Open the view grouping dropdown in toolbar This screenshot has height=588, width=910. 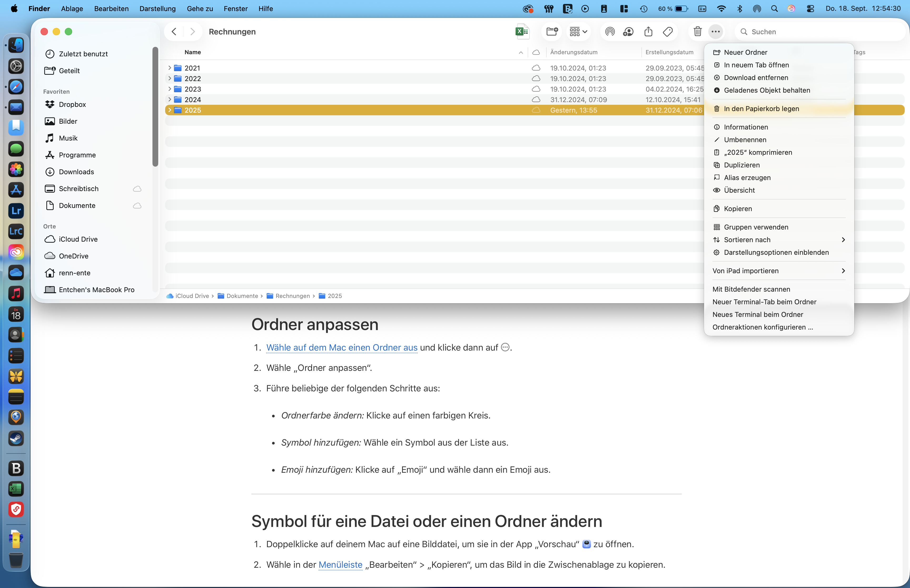click(578, 32)
